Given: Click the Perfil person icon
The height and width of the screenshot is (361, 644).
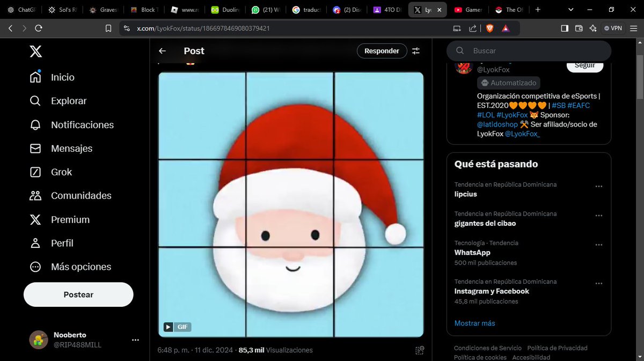Looking at the screenshot, I should point(35,243).
